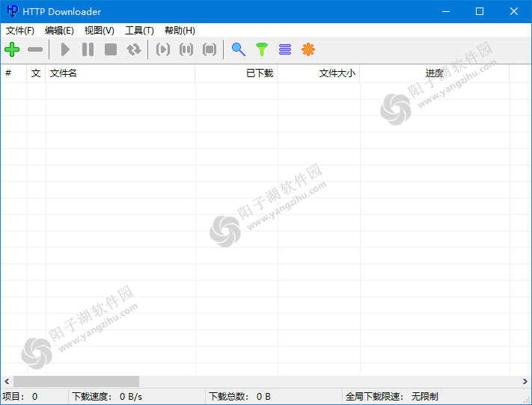Viewport: 532px width, 405px height.
Task: Click the 下载总数: 0 B status entry
Action: click(274, 397)
